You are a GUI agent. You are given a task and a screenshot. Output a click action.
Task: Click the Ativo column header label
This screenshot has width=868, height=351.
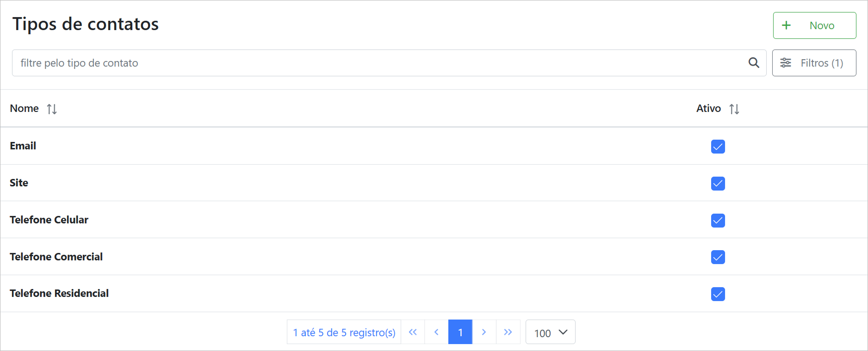point(708,108)
